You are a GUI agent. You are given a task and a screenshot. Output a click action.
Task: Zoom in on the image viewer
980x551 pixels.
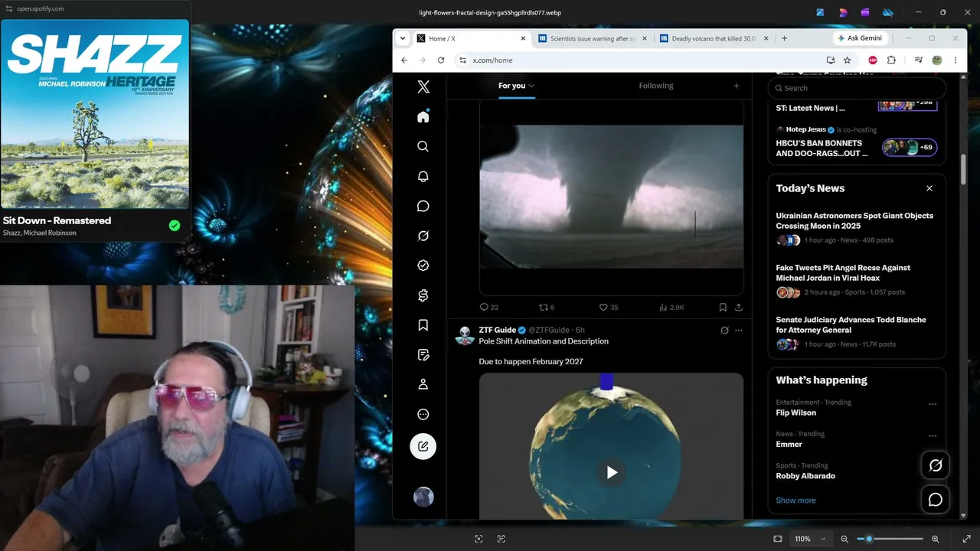(936, 539)
